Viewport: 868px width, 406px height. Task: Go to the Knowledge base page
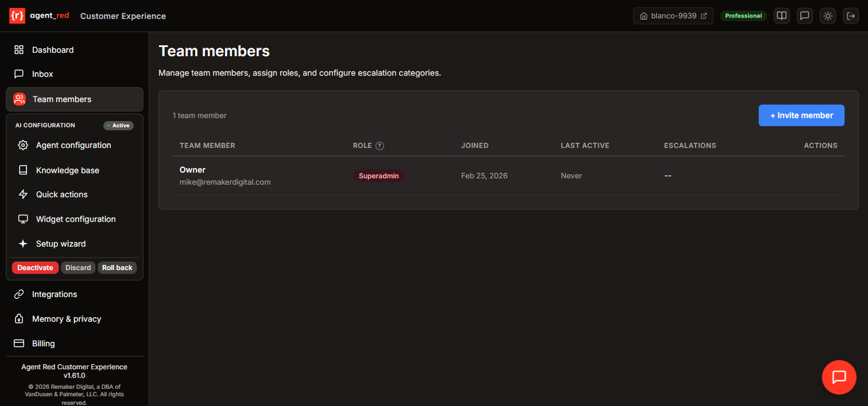coord(67,170)
